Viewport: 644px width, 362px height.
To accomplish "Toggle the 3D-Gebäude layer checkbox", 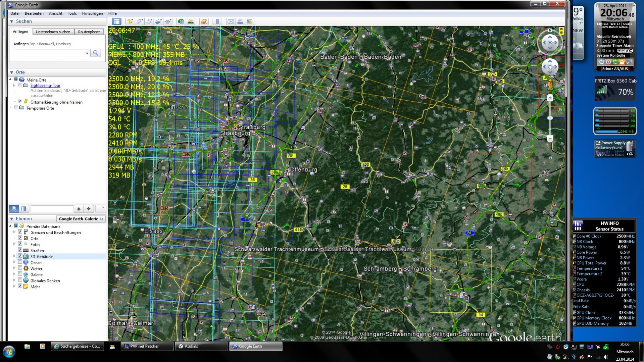I will (x=20, y=256).
